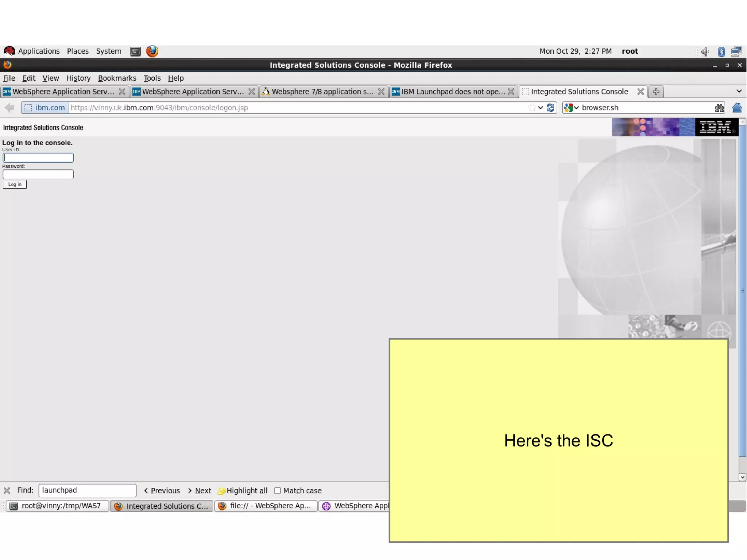Image resolution: width=747 pixels, height=560 pixels.
Task: Go to the home page icon
Action: 737,108
